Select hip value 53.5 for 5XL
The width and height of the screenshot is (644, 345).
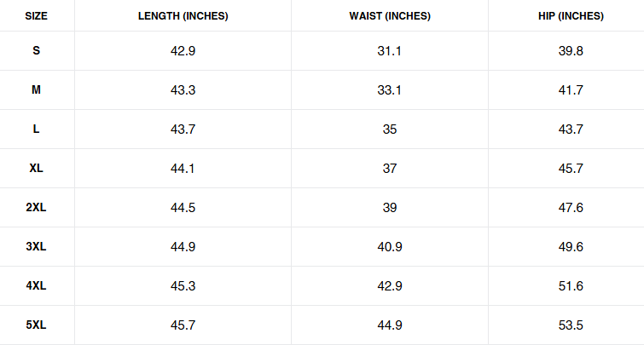571,325
